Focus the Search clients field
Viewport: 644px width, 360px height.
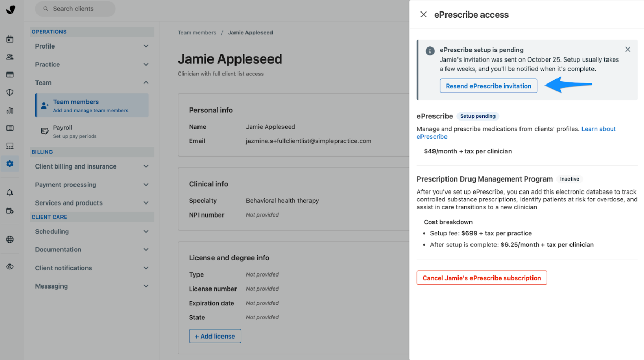75,9
